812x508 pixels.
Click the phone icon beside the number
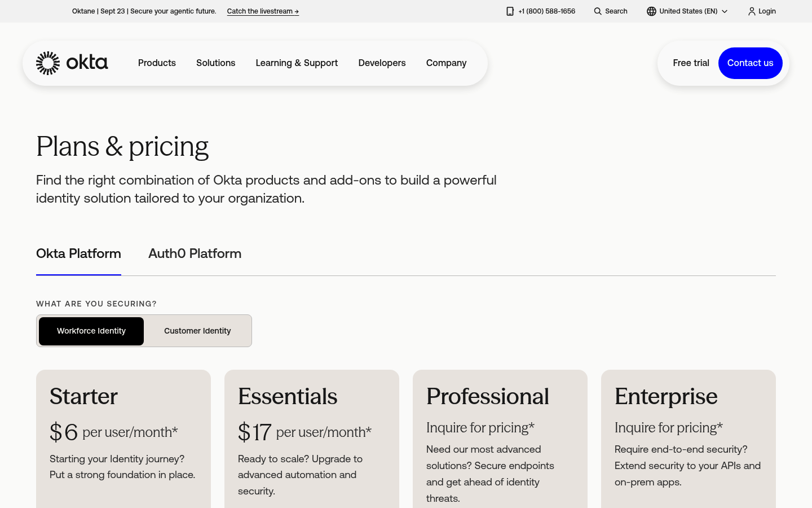(x=510, y=11)
